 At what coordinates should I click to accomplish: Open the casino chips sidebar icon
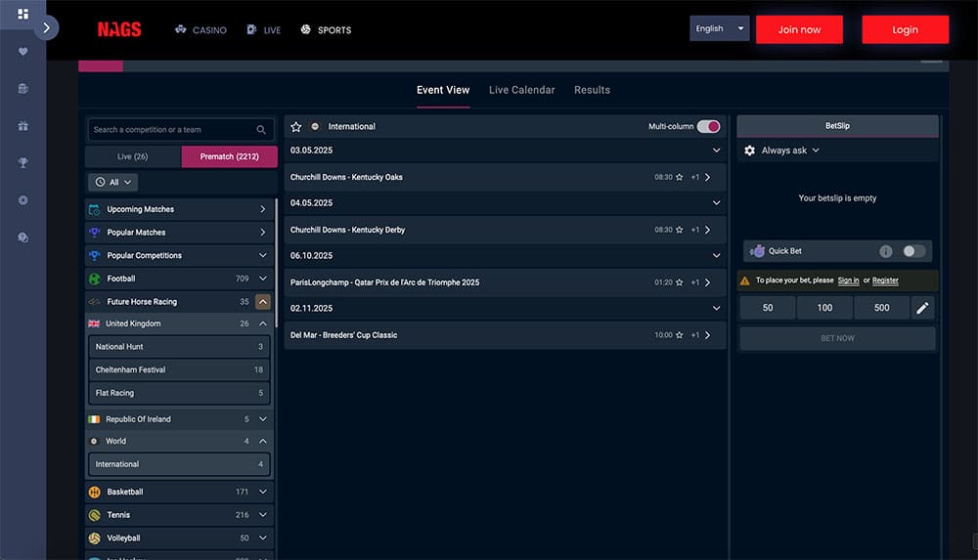click(23, 89)
